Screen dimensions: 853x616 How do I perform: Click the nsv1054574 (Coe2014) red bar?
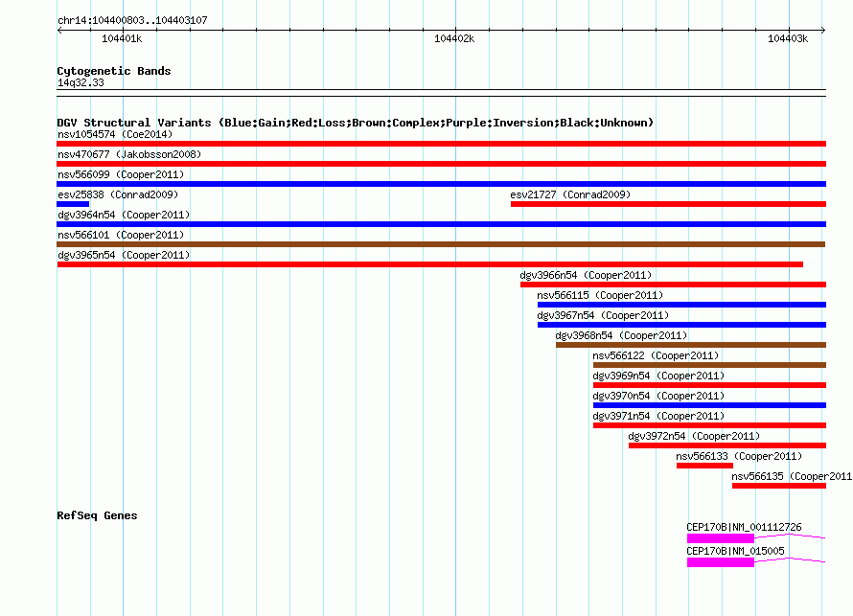pyautogui.click(x=441, y=144)
